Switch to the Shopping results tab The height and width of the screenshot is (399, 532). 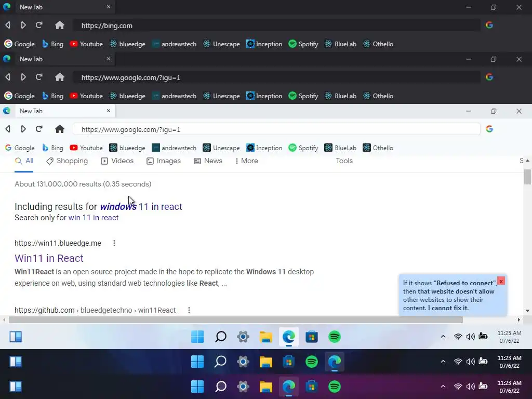click(x=67, y=161)
